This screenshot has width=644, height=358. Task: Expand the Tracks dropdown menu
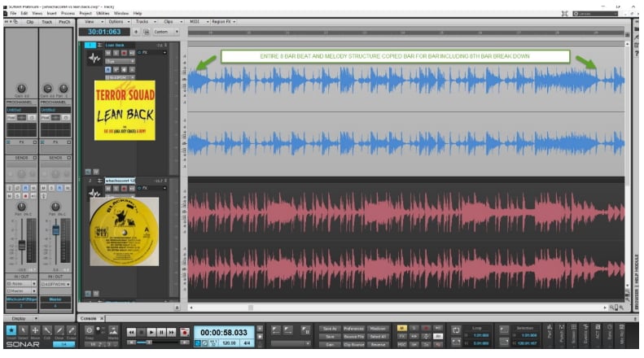tap(145, 22)
